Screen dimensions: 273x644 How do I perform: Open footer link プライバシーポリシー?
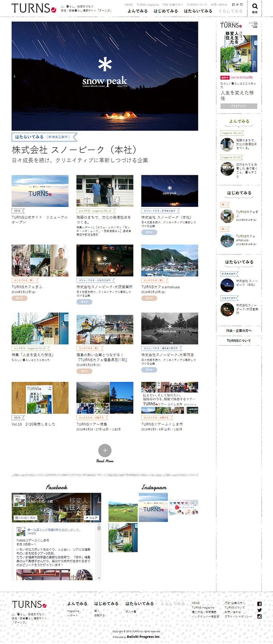tap(238, 616)
